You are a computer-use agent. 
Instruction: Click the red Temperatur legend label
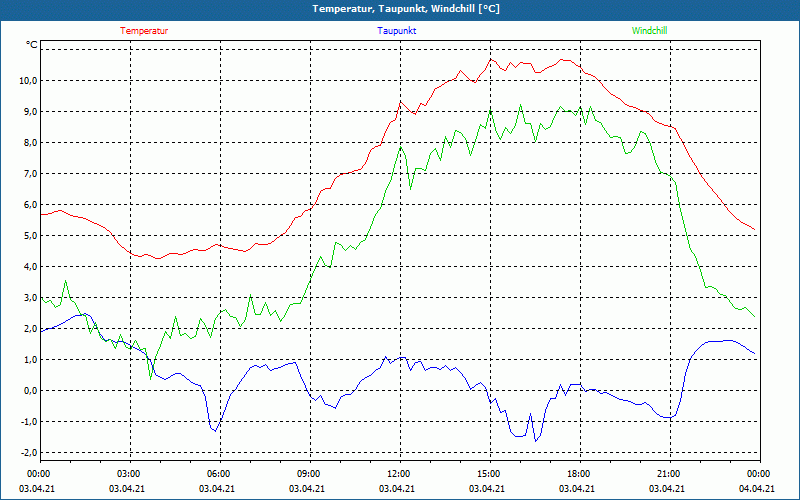click(144, 31)
